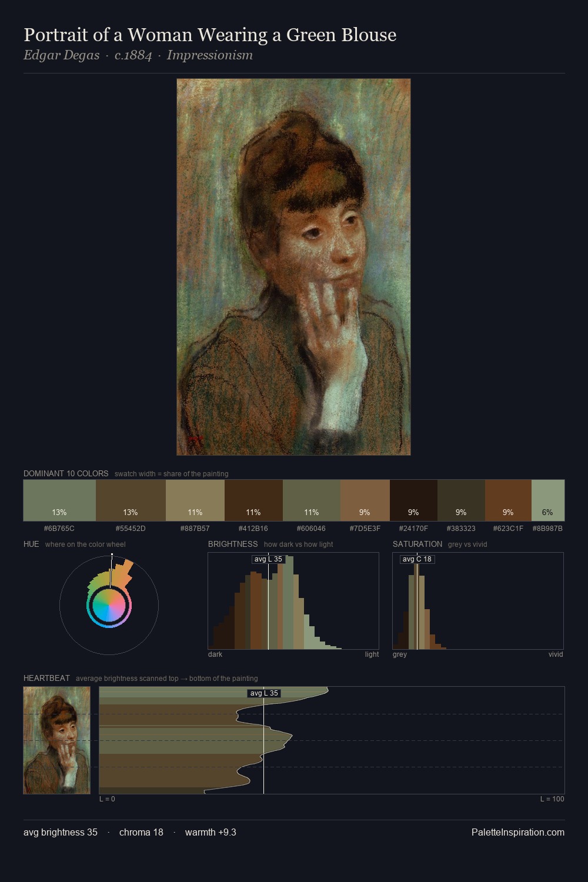
Task: Pick the #7D5E3F tan swatch
Action: (x=365, y=500)
